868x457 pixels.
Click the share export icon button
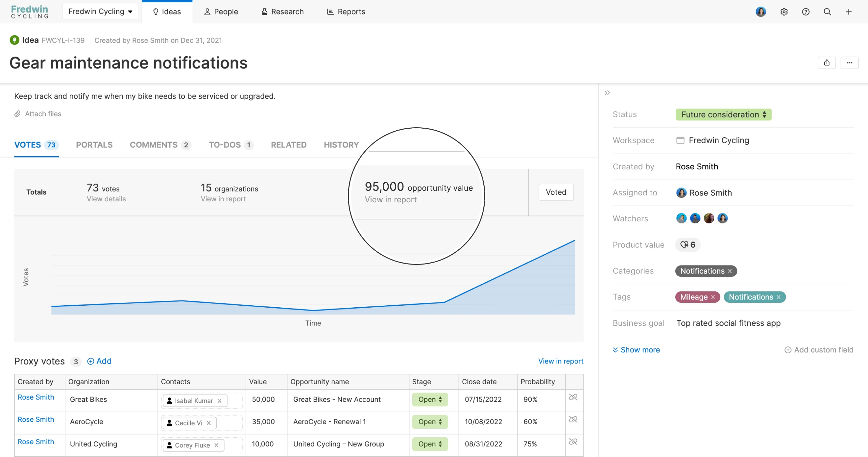(x=827, y=63)
